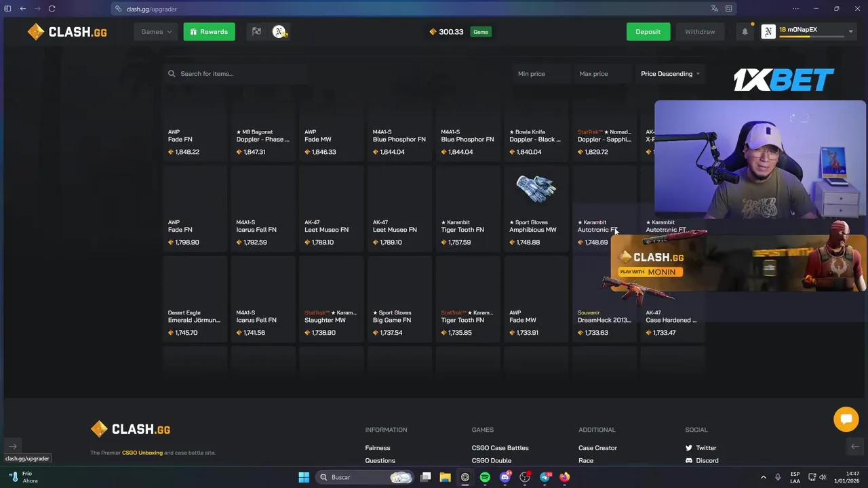Click translate icon in address bar
The height and width of the screenshot is (488, 868).
(x=714, y=9)
